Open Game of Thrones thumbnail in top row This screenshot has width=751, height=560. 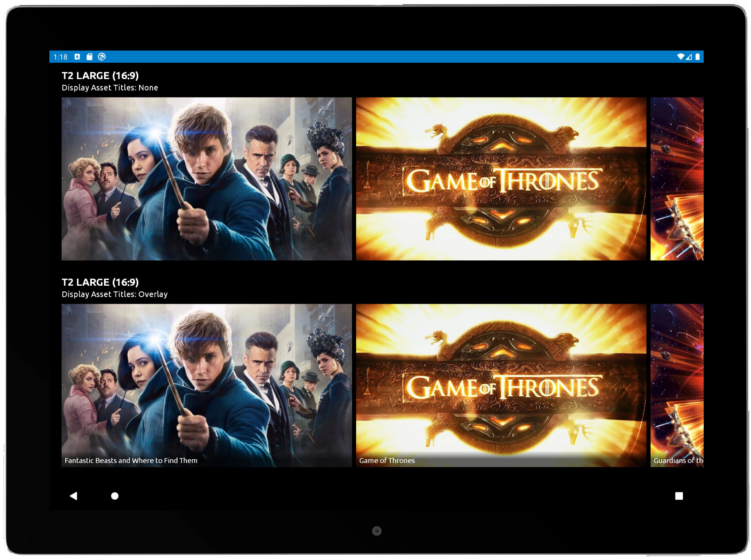(x=501, y=179)
